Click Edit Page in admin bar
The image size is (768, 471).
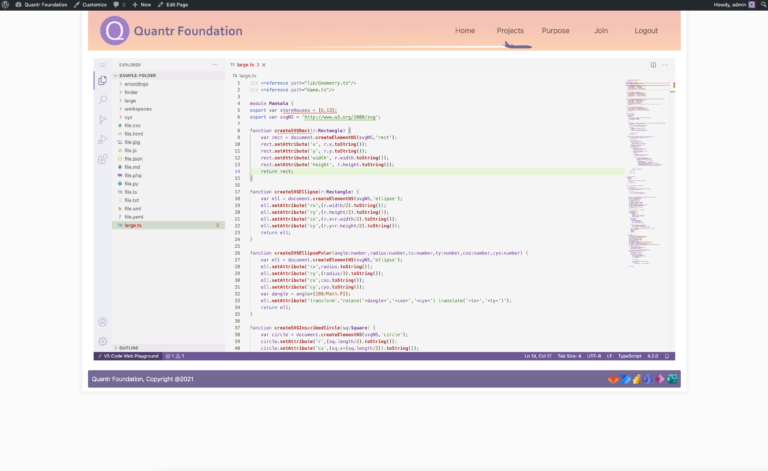point(173,4)
